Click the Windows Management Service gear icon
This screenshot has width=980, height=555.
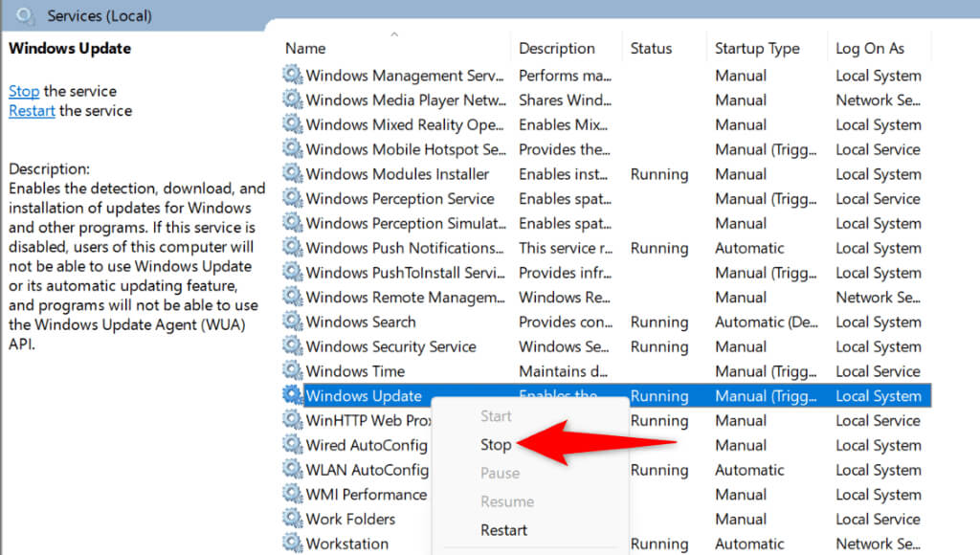click(x=292, y=75)
